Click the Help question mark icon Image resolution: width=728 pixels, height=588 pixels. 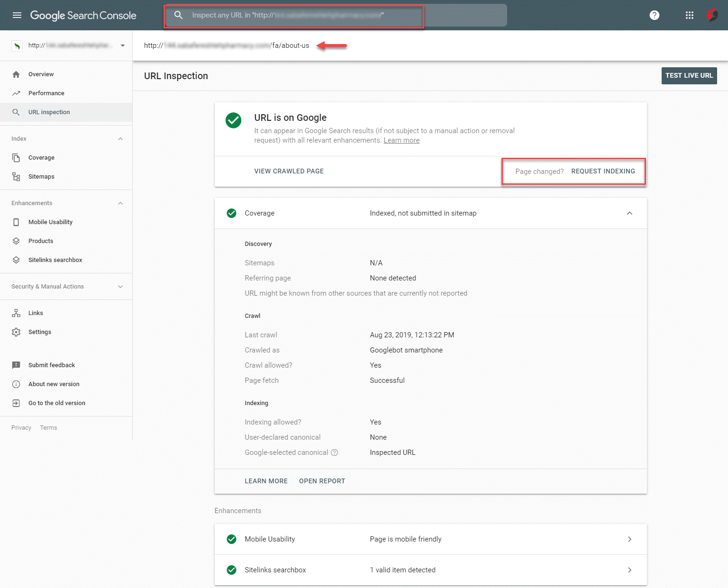(x=654, y=15)
